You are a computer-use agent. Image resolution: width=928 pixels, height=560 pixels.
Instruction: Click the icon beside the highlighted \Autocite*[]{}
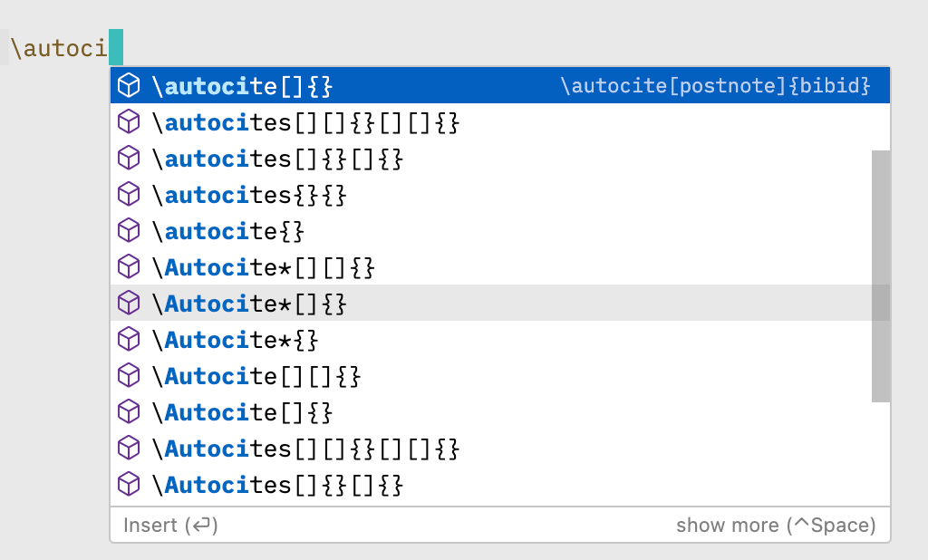pos(128,303)
